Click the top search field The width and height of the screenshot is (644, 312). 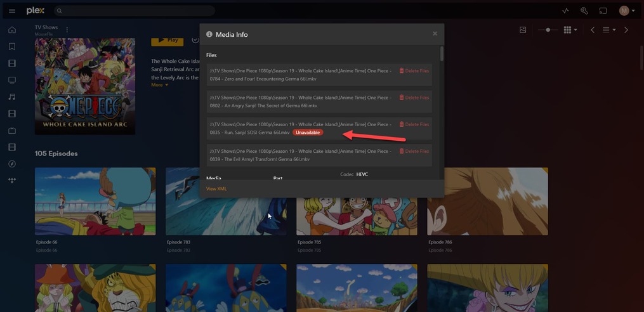tap(135, 11)
